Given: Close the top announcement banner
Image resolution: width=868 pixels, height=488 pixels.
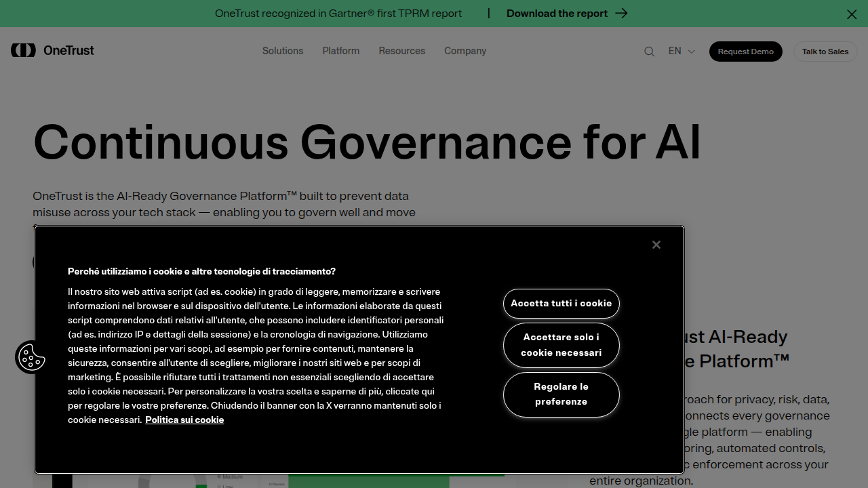Looking at the screenshot, I should [x=852, y=14].
